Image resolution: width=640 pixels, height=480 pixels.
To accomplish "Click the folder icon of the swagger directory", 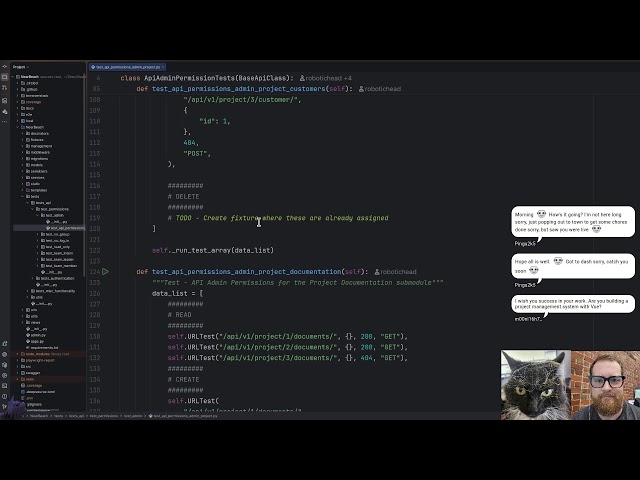I will pyautogui.click(x=23, y=373).
